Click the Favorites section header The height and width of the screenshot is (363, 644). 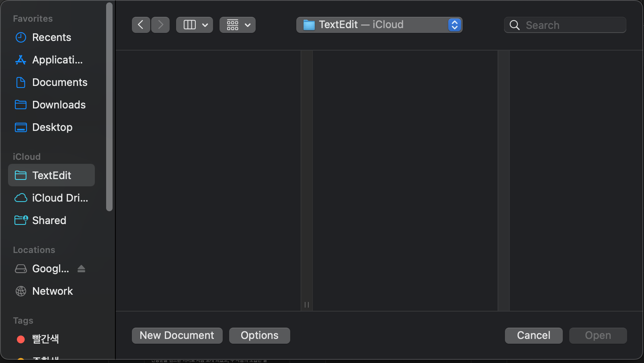[x=33, y=18]
